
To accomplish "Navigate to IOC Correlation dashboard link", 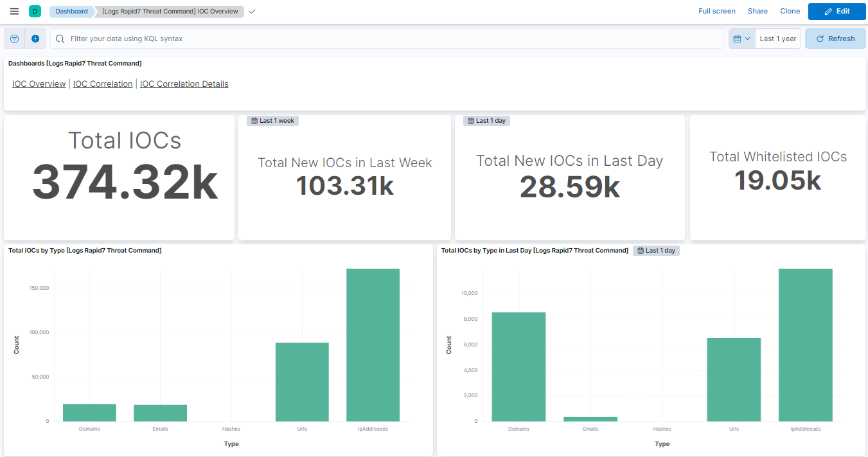I will [x=103, y=84].
